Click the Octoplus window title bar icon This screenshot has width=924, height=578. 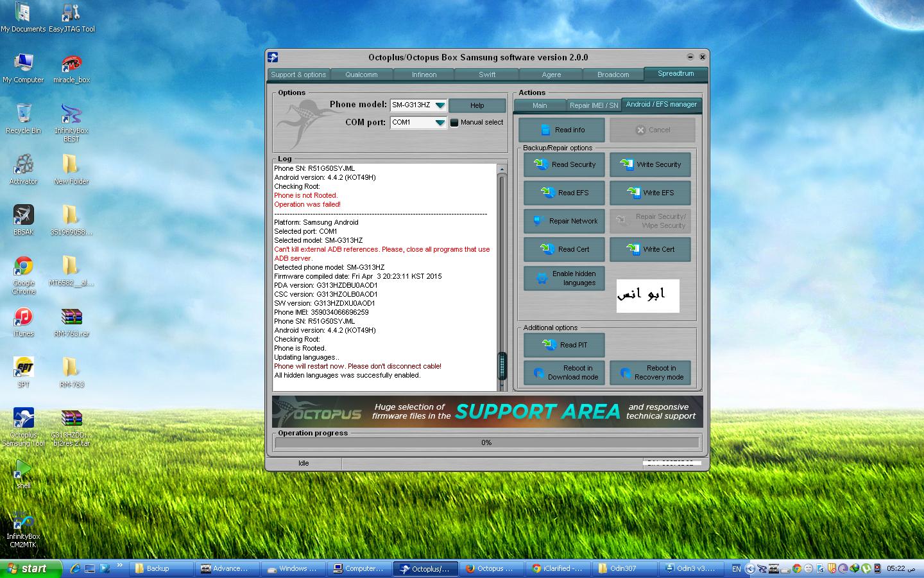tap(273, 57)
